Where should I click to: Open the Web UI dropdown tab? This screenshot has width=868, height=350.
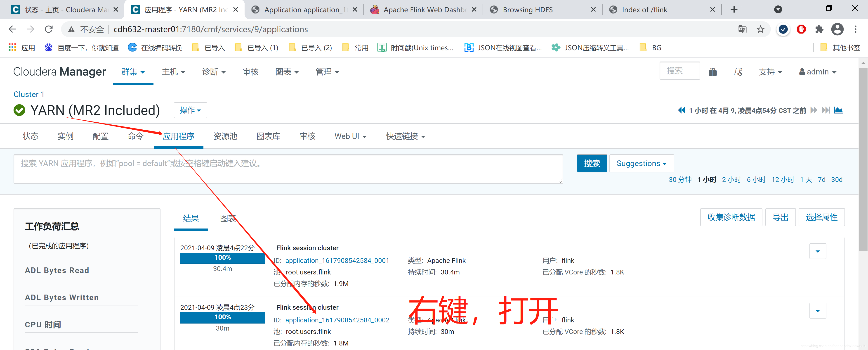(351, 136)
